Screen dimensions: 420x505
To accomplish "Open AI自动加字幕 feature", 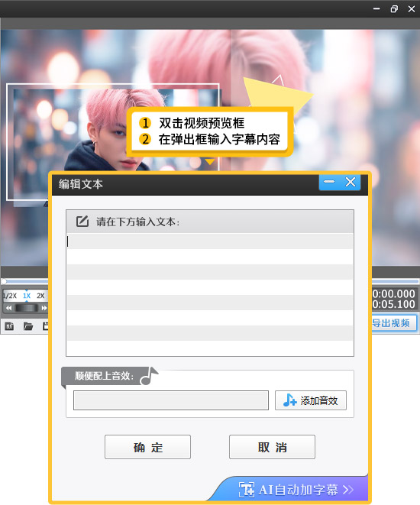I will (x=296, y=490).
